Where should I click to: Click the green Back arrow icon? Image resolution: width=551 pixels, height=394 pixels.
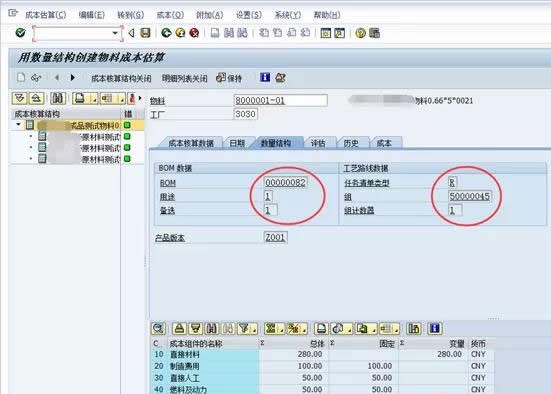166,33
